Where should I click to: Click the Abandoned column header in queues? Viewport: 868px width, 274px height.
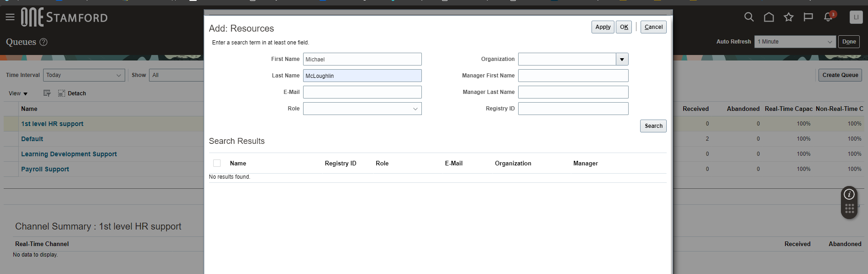743,109
